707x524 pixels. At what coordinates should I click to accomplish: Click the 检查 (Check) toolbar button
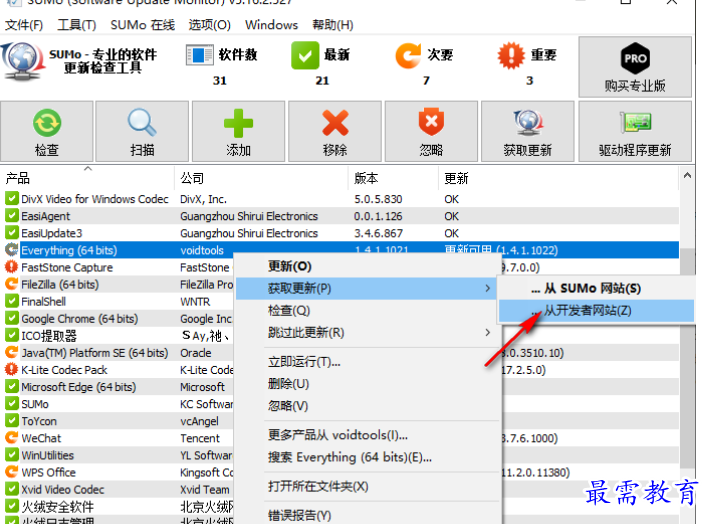coord(47,131)
